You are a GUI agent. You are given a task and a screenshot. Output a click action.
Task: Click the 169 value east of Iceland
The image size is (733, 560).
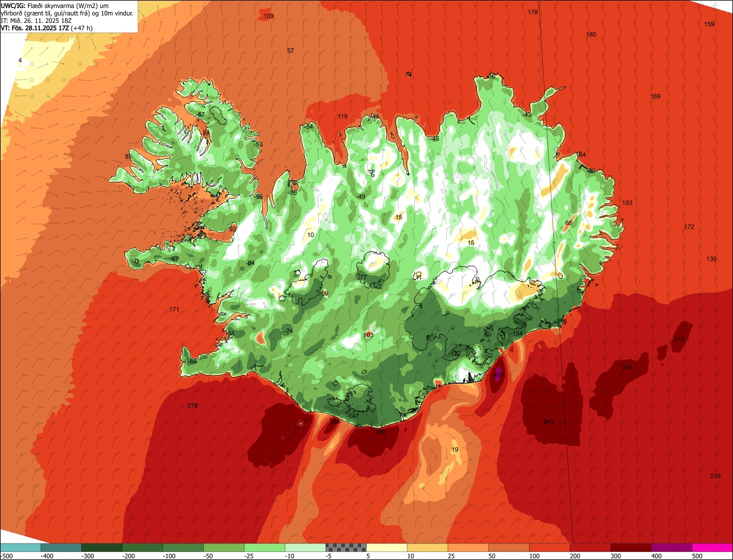click(655, 96)
